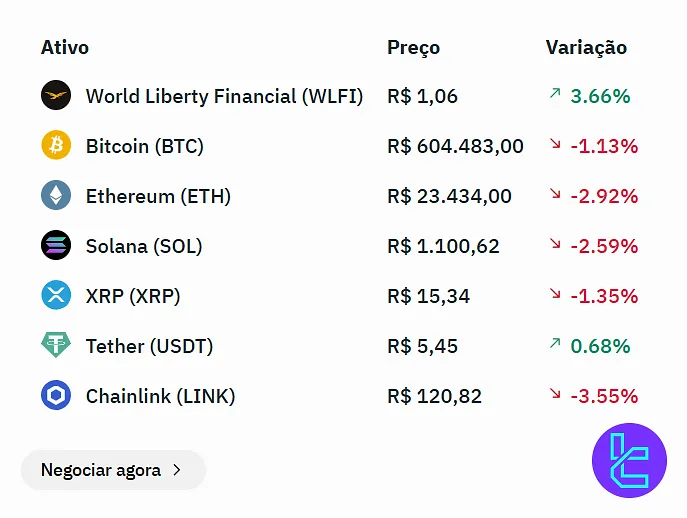Viewport: 687px width, 518px height.
Task: Select the blue XRP logo icon
Action: (x=56, y=296)
